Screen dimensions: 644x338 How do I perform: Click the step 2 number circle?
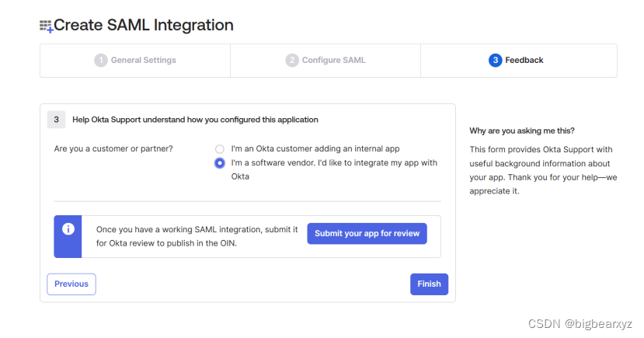coord(292,61)
